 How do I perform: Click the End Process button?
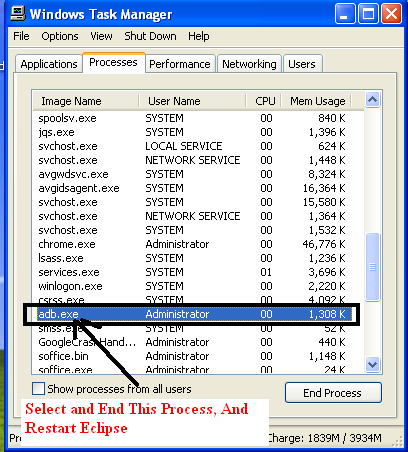[x=333, y=393]
